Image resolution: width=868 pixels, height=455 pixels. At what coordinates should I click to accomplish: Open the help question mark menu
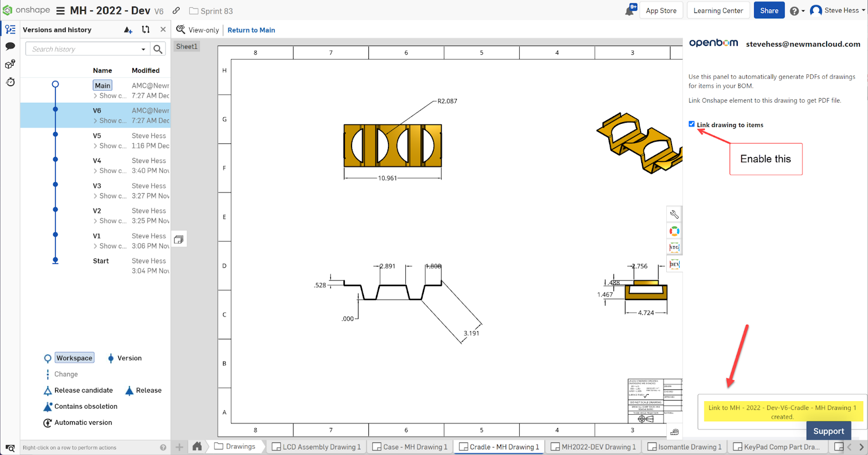796,11
